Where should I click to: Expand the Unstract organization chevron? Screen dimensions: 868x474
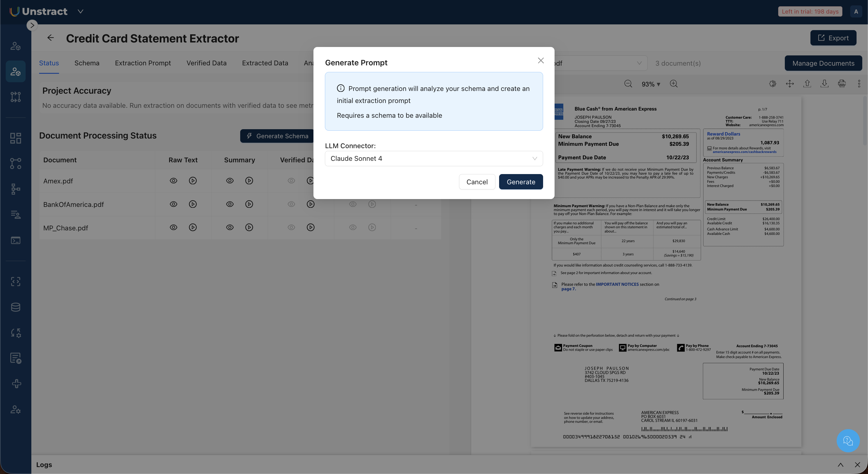80,11
